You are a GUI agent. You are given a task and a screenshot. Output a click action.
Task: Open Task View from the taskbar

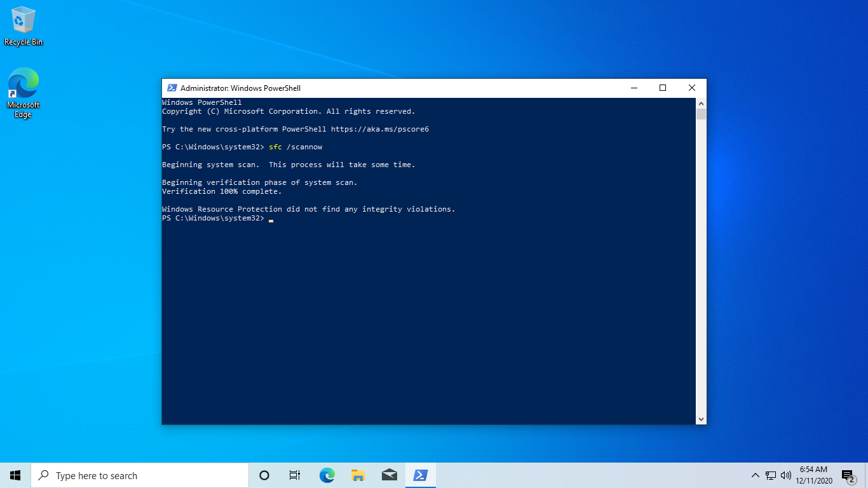click(295, 475)
